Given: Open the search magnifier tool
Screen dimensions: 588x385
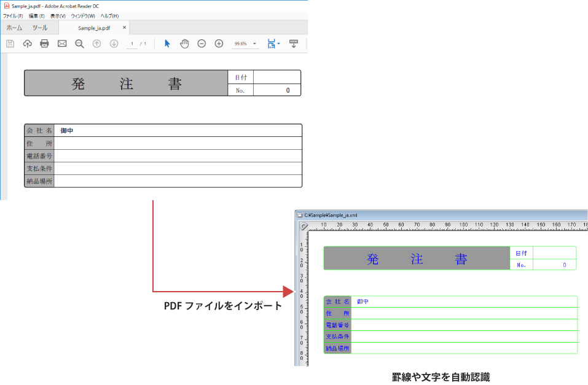Looking at the screenshot, I should [x=79, y=44].
